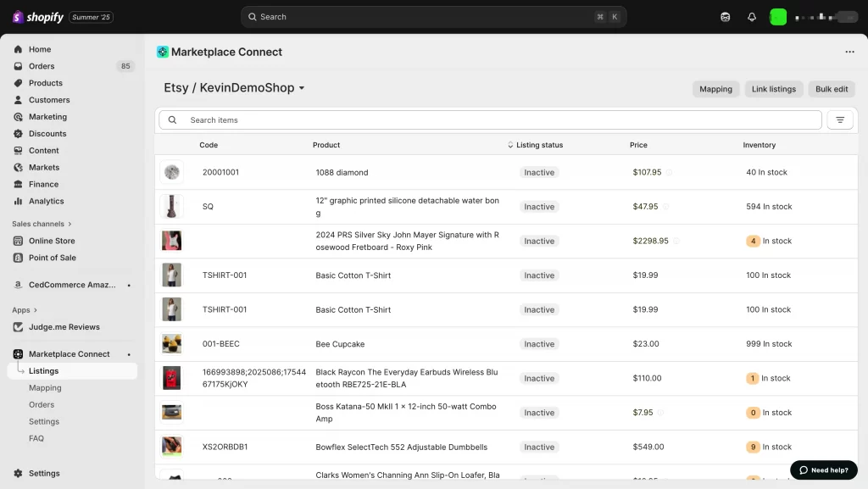Open the Mapping submenu item
868x489 pixels.
pos(45,388)
